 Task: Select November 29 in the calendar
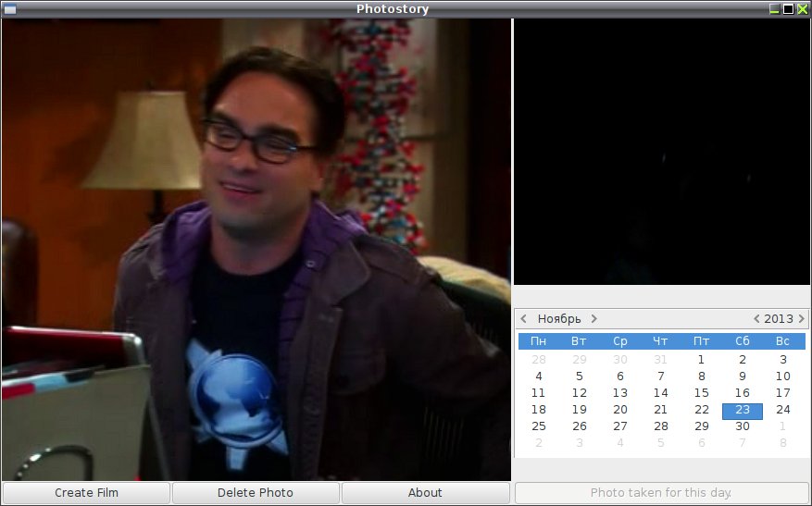point(701,426)
